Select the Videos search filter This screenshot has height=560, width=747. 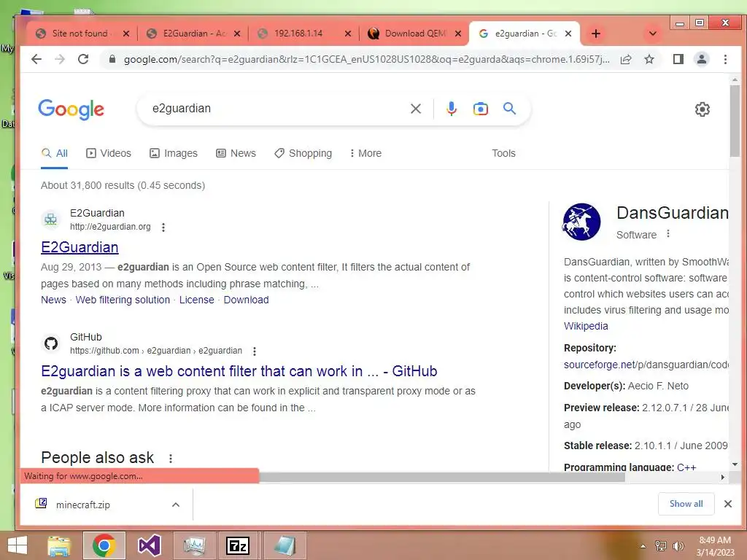108,153
